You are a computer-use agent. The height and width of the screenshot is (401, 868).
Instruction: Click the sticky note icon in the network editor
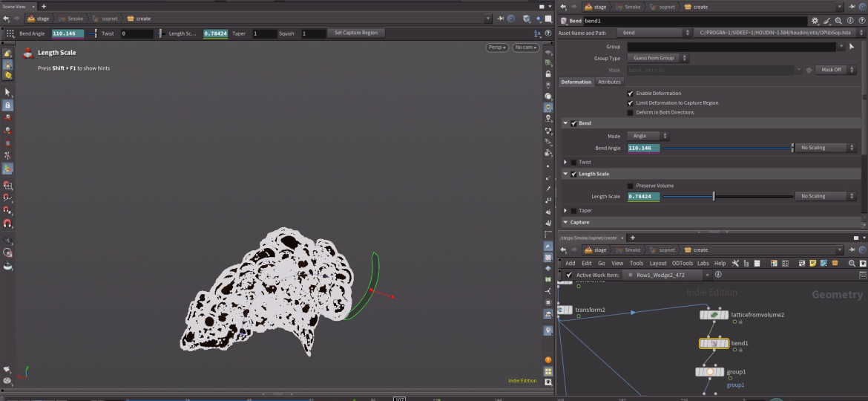coord(813,263)
